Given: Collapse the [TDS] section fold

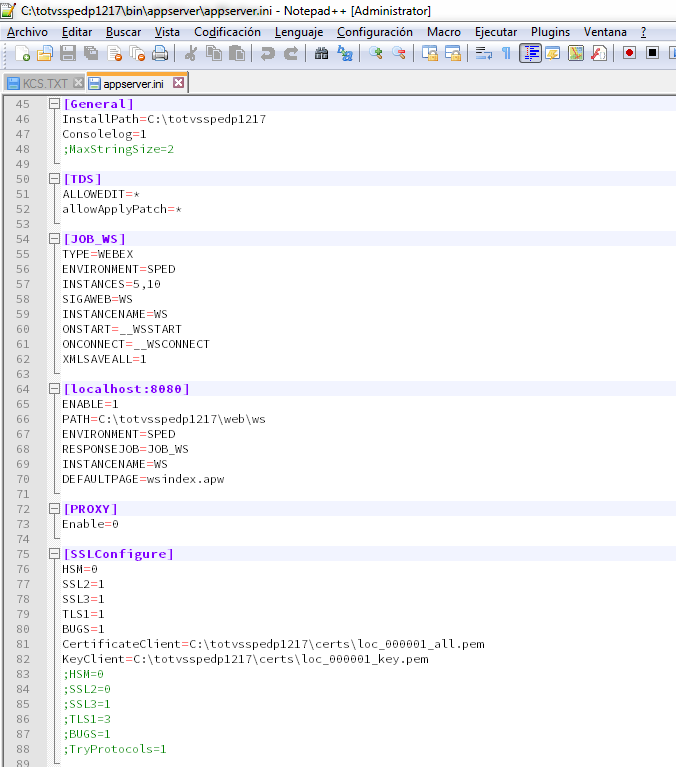Looking at the screenshot, I should (54, 179).
